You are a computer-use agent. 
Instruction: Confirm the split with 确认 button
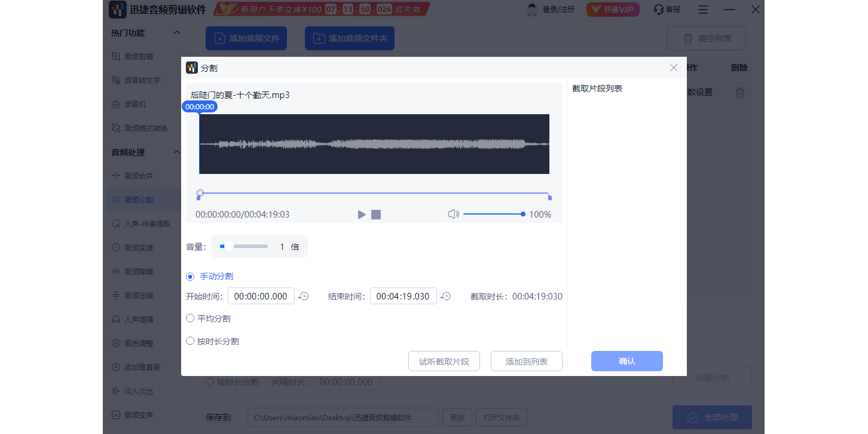click(626, 361)
